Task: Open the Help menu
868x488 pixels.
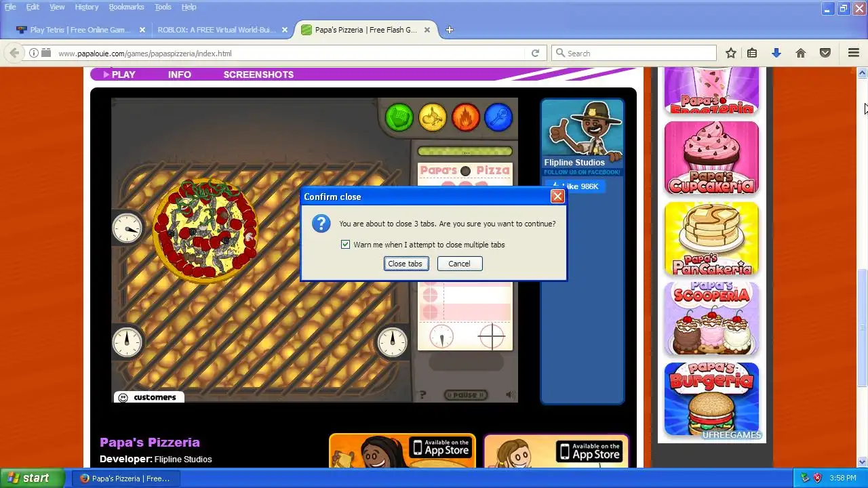Action: pyautogui.click(x=189, y=7)
